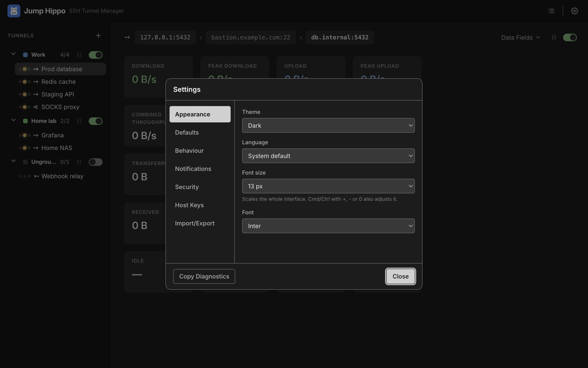Image resolution: width=588 pixels, height=368 pixels.
Task: Open the list view icon in header
Action: coord(551,11)
